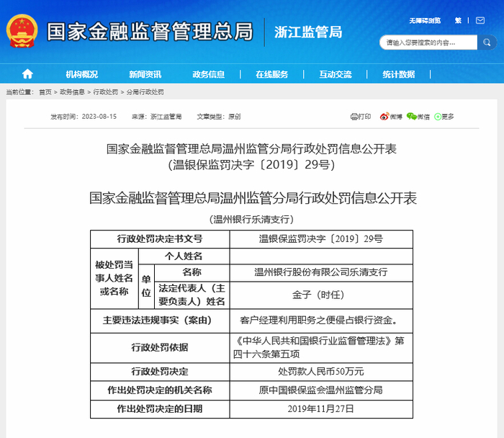Share via the WeChat icon
The width and height of the screenshot is (504, 438).
pyautogui.click(x=411, y=117)
